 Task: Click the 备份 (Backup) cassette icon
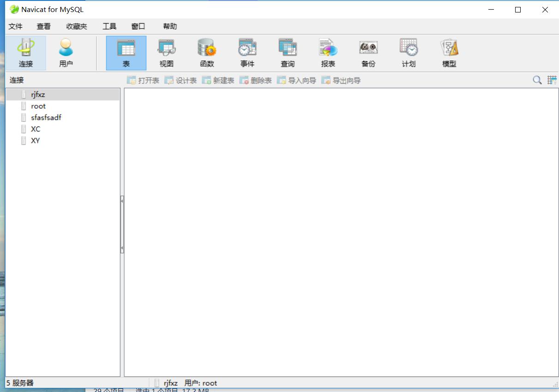[x=368, y=53]
